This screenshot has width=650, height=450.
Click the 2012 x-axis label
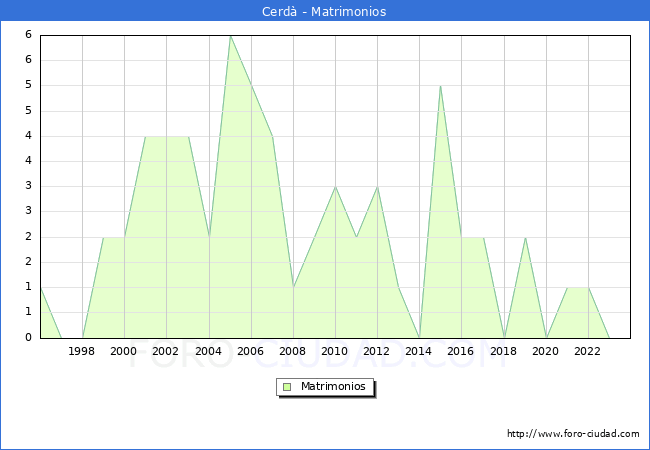376,351
